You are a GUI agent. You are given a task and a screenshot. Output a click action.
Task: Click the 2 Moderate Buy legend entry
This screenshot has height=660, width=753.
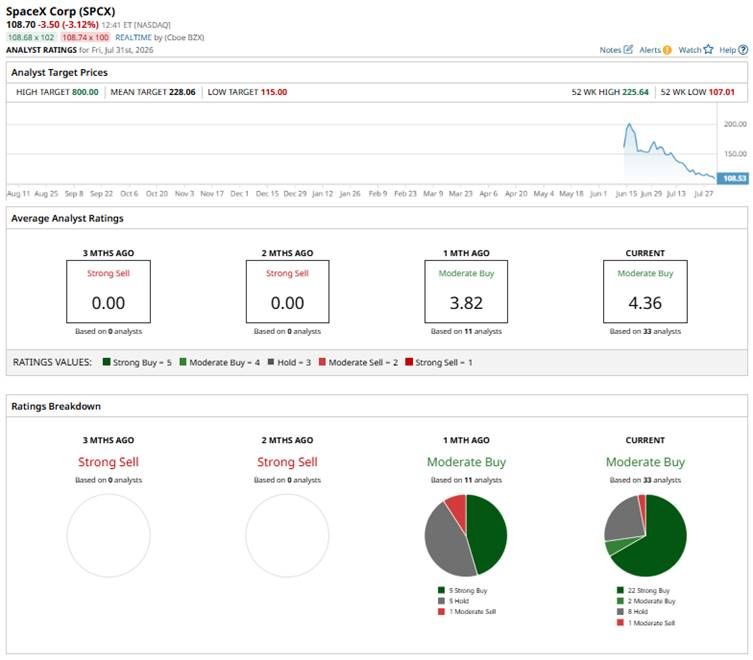pos(646,601)
